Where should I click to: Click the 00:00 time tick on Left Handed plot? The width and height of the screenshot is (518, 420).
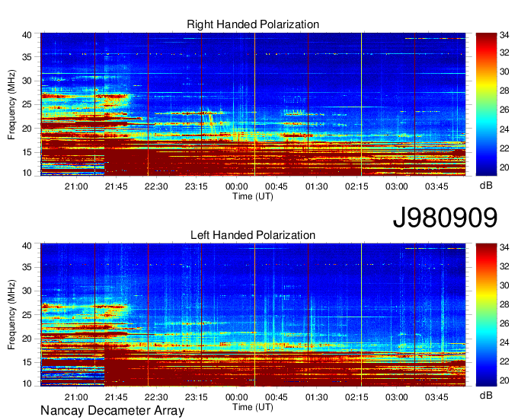coord(237,397)
